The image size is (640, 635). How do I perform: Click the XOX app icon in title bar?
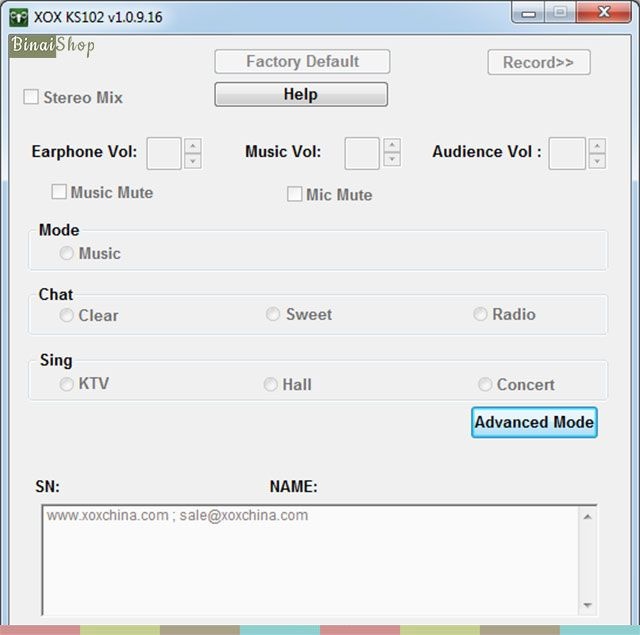[x=18, y=18]
